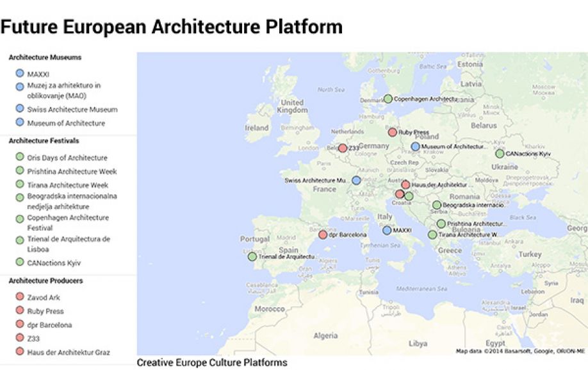
Task: Open Ruby Press legend entry
Action: (45, 311)
